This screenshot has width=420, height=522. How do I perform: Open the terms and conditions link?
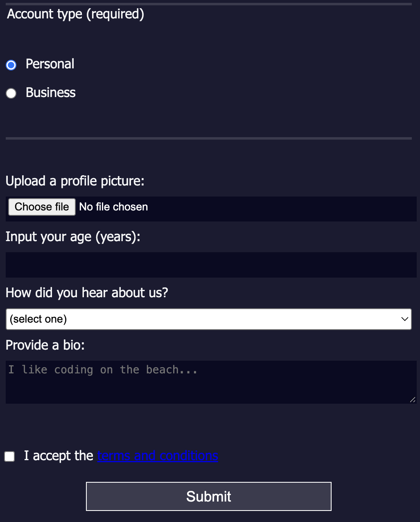(158, 456)
